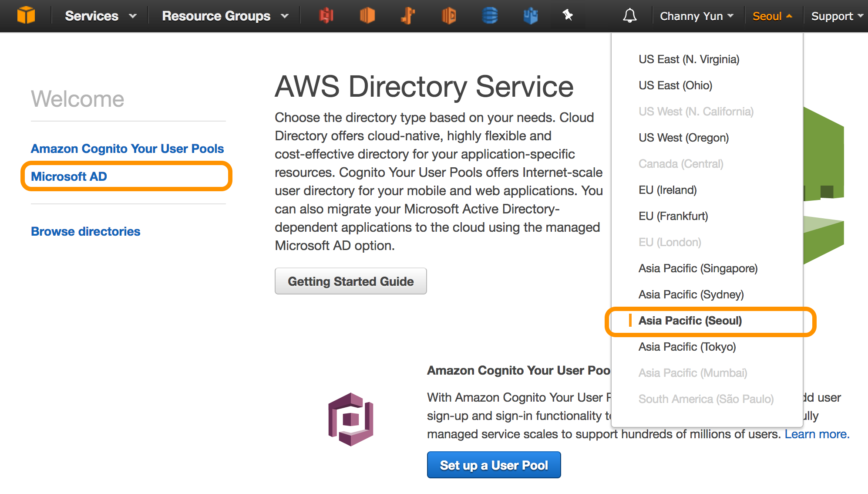Open notifications via the bell icon

(630, 16)
